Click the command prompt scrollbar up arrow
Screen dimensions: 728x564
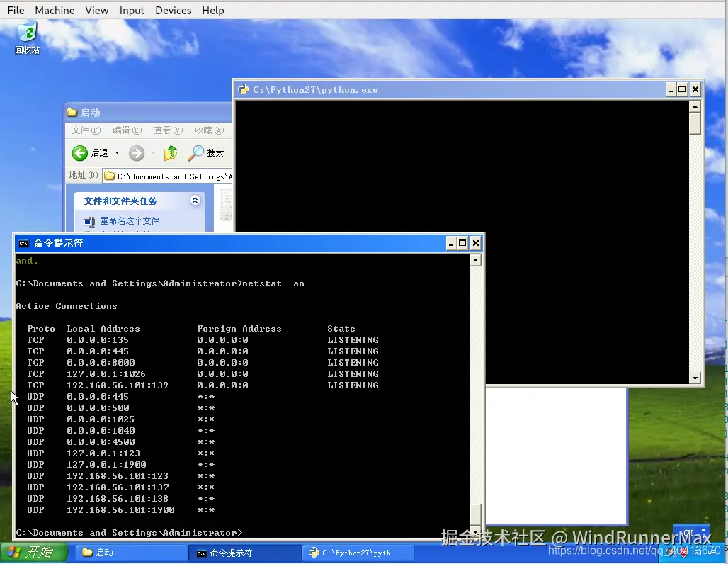click(475, 260)
